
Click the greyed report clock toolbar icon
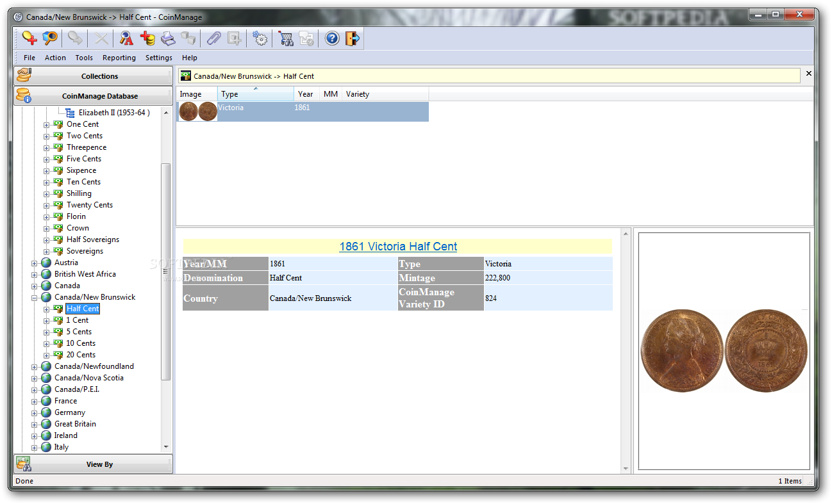click(x=306, y=38)
